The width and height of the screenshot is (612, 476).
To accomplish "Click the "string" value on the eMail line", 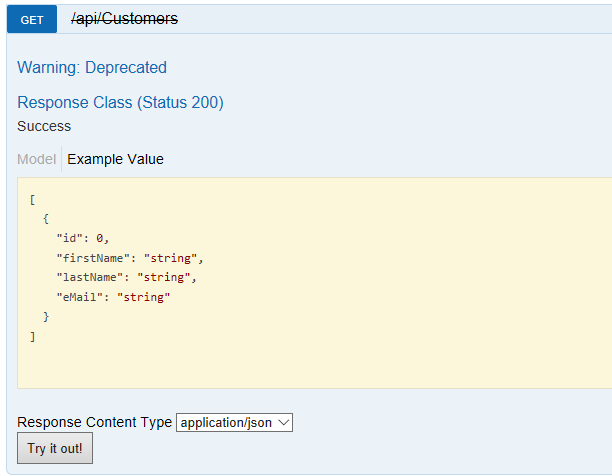I will coord(143,297).
